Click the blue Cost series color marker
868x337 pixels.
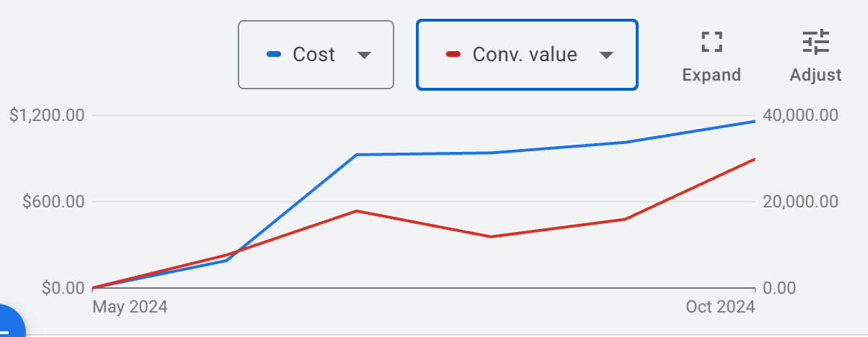click(x=273, y=54)
